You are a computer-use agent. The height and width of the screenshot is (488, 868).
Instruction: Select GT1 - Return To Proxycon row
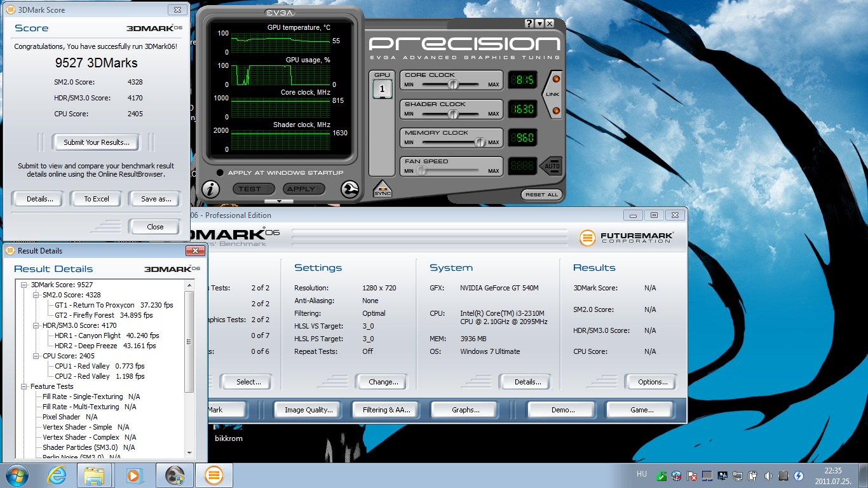point(114,305)
